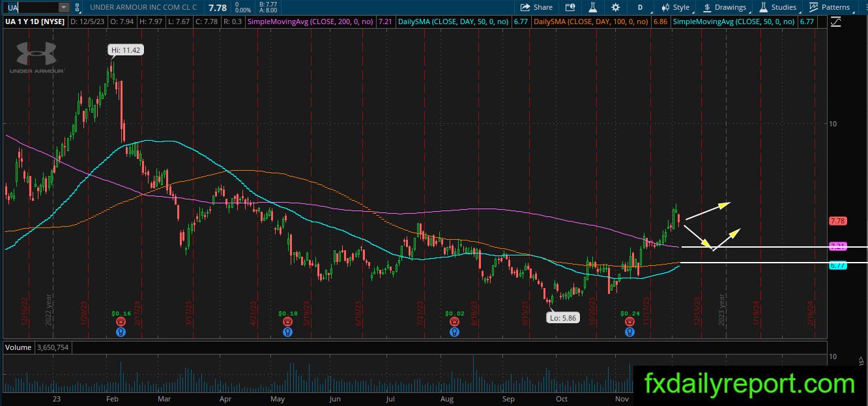
Task: Click the 7.21 magenta SMA price tag
Action: [x=837, y=246]
